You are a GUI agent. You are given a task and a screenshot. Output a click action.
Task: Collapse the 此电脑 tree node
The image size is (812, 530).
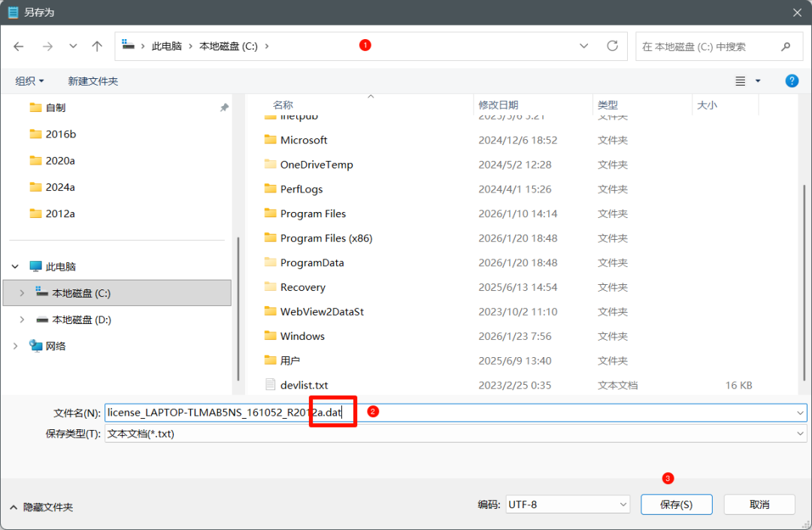tap(15, 267)
